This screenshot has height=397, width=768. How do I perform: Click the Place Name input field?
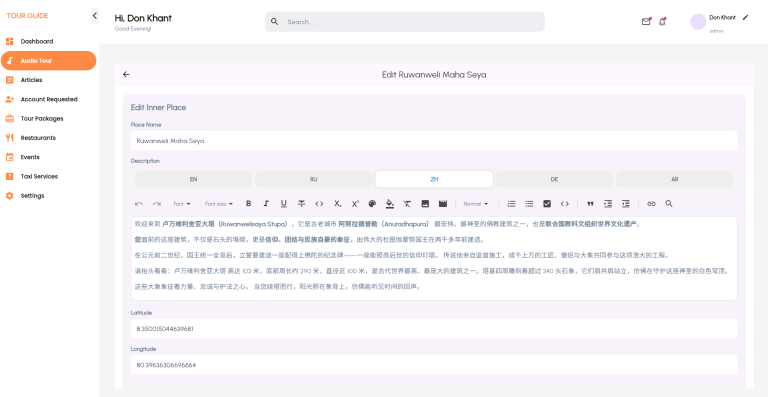point(434,140)
